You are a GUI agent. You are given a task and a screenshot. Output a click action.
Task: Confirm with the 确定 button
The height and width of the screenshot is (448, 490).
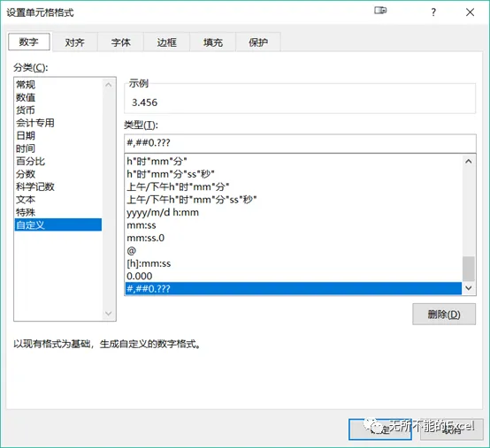(380, 429)
